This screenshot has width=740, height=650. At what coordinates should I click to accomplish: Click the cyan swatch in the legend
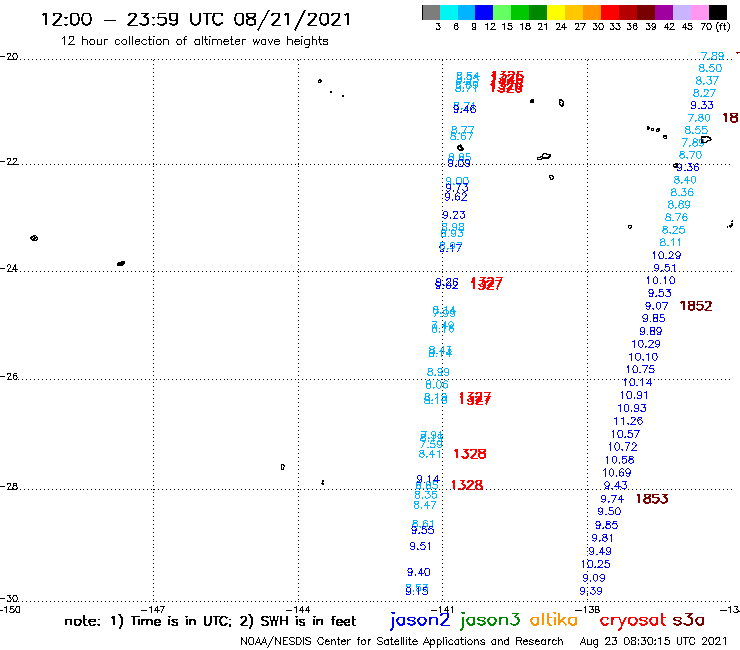[x=448, y=12]
